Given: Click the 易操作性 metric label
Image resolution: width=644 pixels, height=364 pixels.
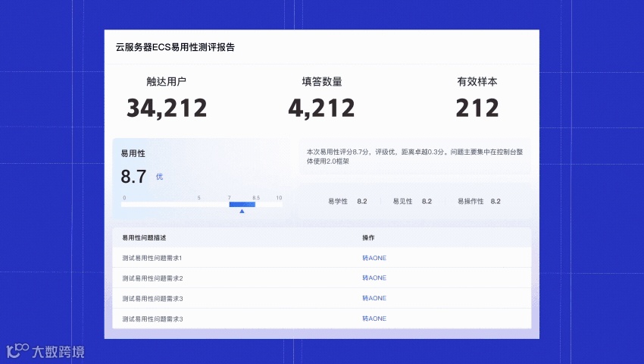Looking at the screenshot, I should pyautogui.click(x=470, y=201).
